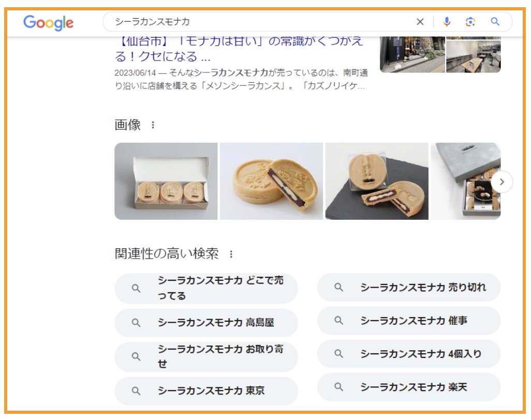Open image of monaka on slate plate

[x=377, y=181]
